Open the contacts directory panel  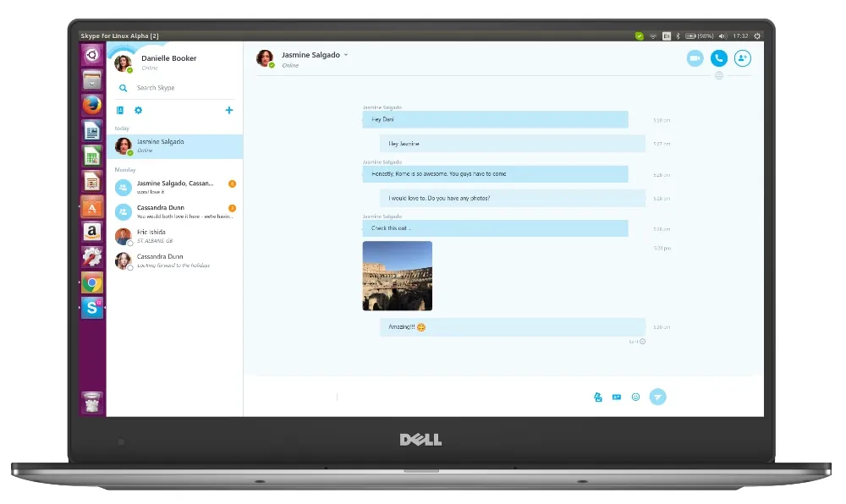(119, 110)
